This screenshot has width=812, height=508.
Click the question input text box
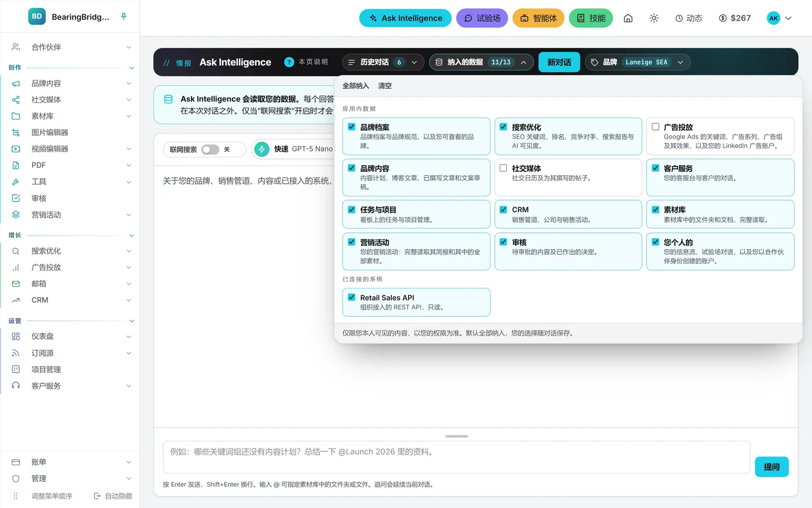(x=457, y=457)
